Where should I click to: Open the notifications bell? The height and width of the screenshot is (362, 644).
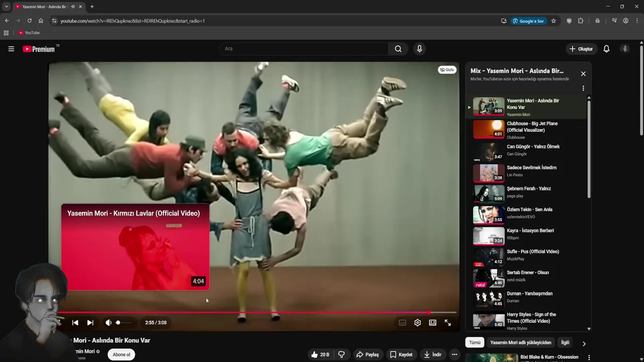coord(606,49)
